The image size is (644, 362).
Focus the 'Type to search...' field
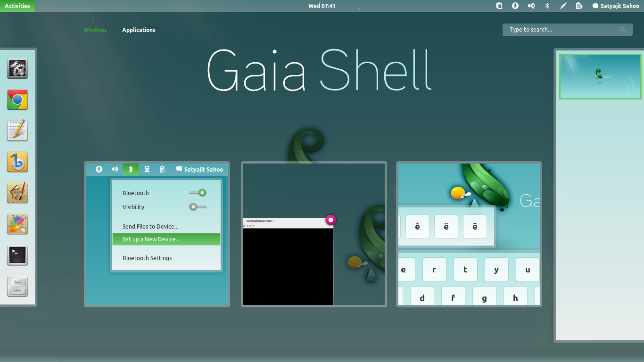tap(568, 30)
